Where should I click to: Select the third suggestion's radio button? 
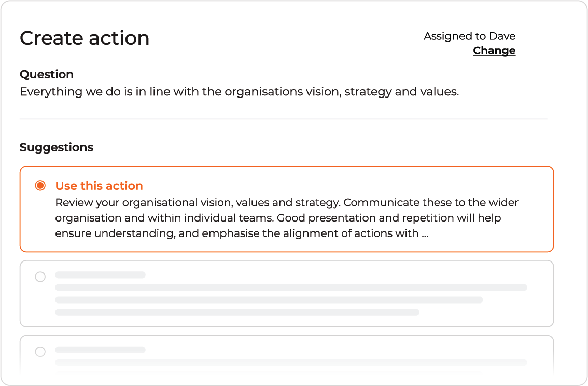click(40, 352)
